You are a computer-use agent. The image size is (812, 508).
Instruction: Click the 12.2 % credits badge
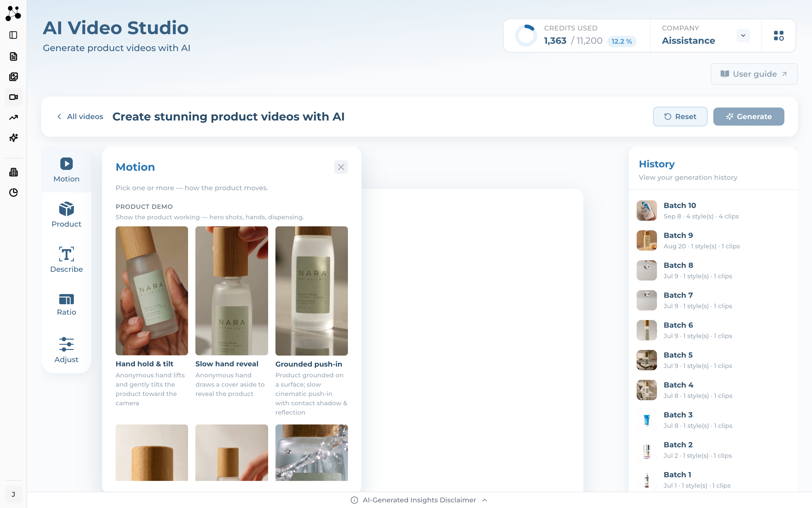click(x=622, y=41)
